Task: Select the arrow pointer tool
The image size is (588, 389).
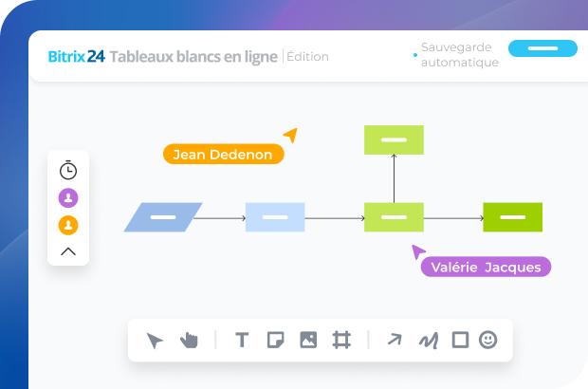Action: coord(155,341)
